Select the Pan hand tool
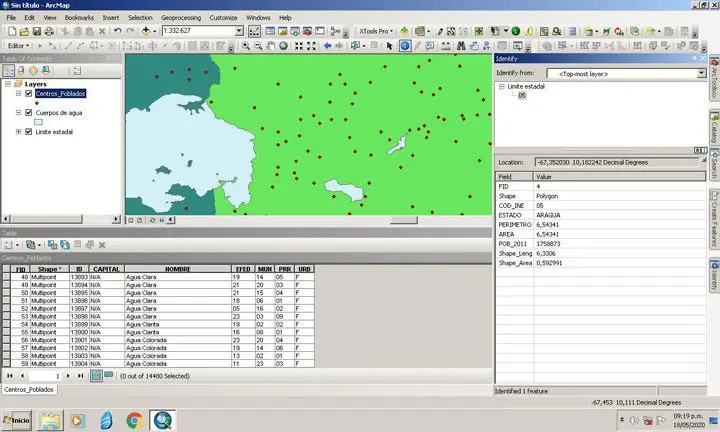The width and height of the screenshot is (720, 432). [271, 46]
